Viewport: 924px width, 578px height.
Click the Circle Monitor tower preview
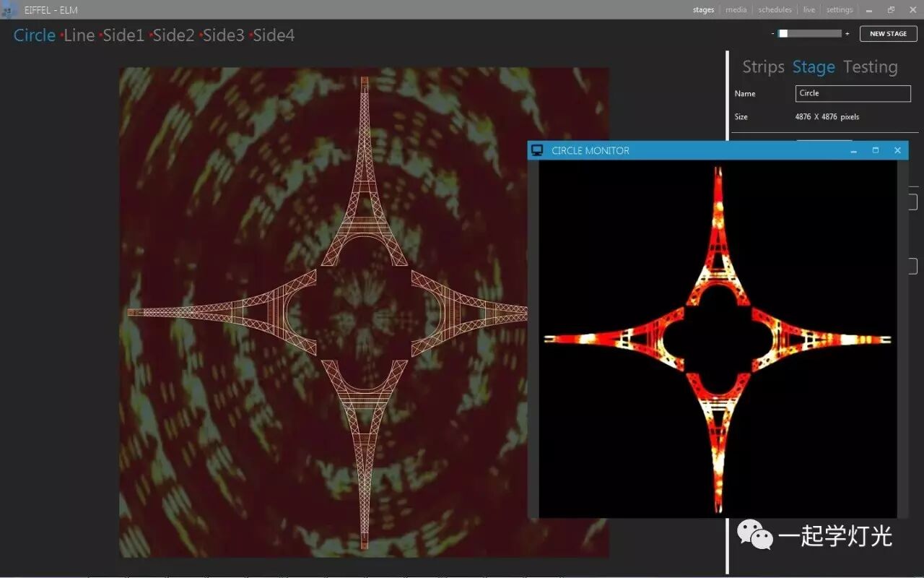718,339
